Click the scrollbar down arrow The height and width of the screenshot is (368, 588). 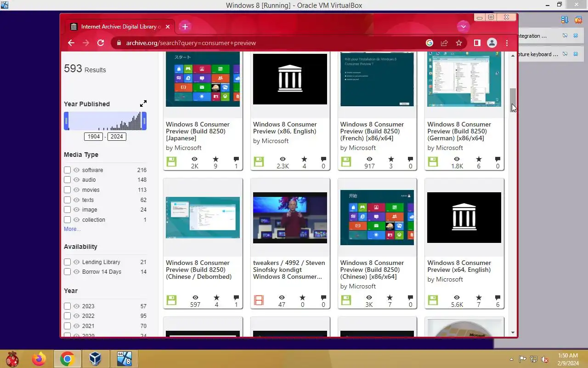[513, 333]
